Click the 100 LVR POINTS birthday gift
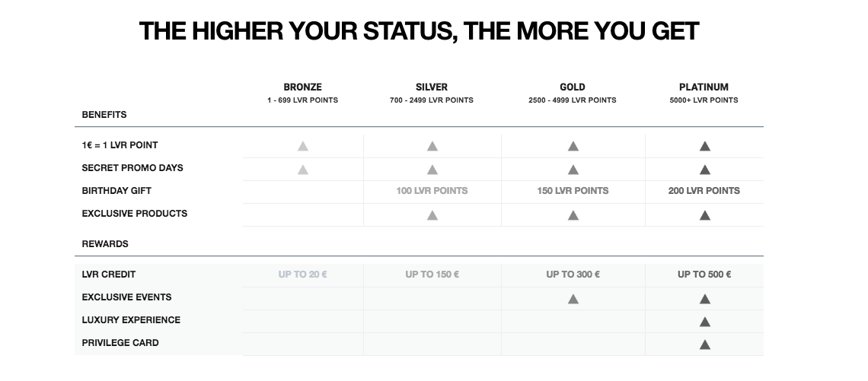The width and height of the screenshot is (868, 381). pos(432,191)
